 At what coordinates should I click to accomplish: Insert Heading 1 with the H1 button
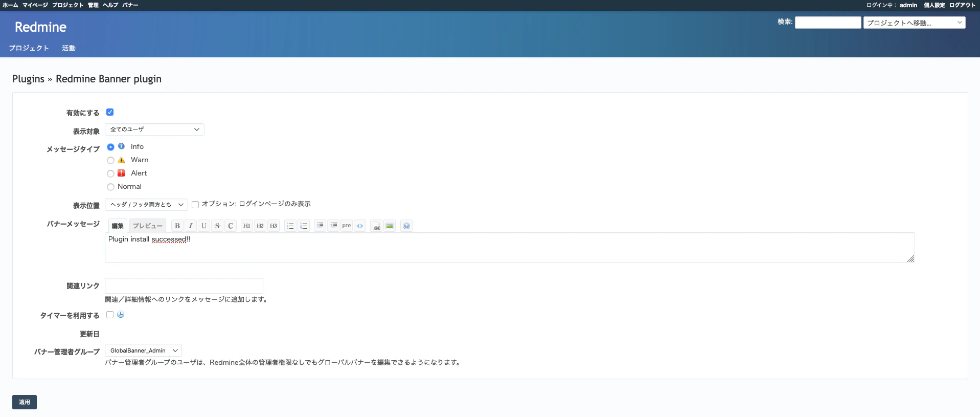pos(247,226)
